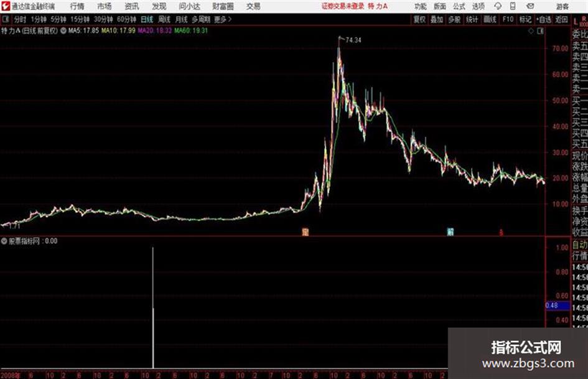Open the 行情 menu
Viewport: 588px width, 379px height.
pyautogui.click(x=77, y=6)
